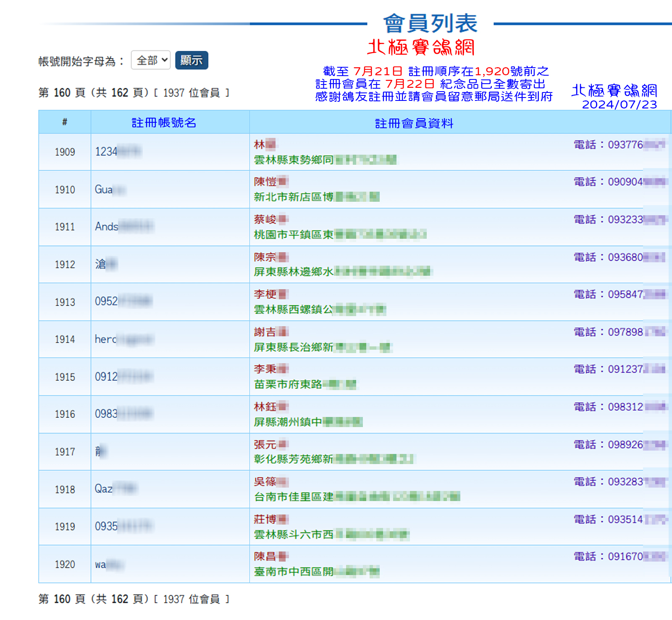672x620 pixels.
Task: Select row number 1917
Action: (65, 452)
